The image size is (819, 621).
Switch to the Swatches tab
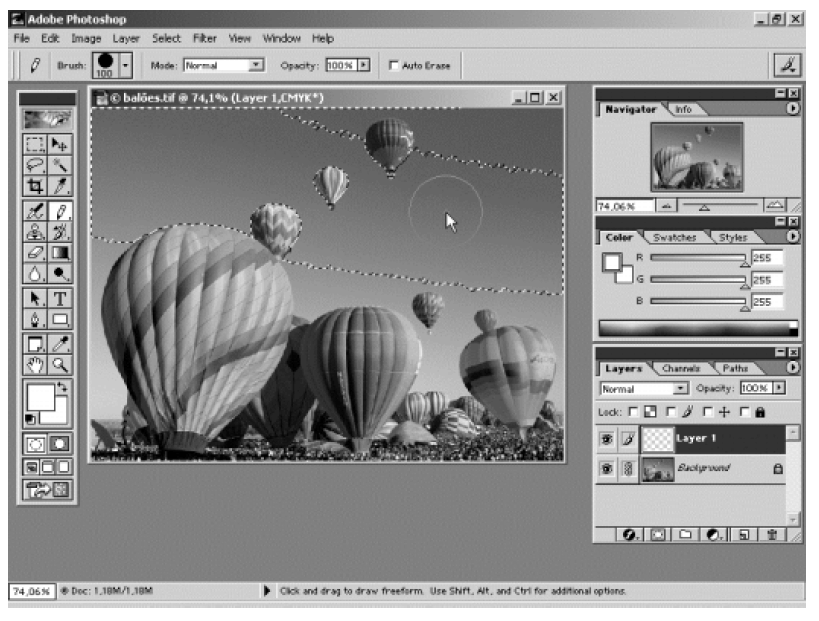coord(675,238)
